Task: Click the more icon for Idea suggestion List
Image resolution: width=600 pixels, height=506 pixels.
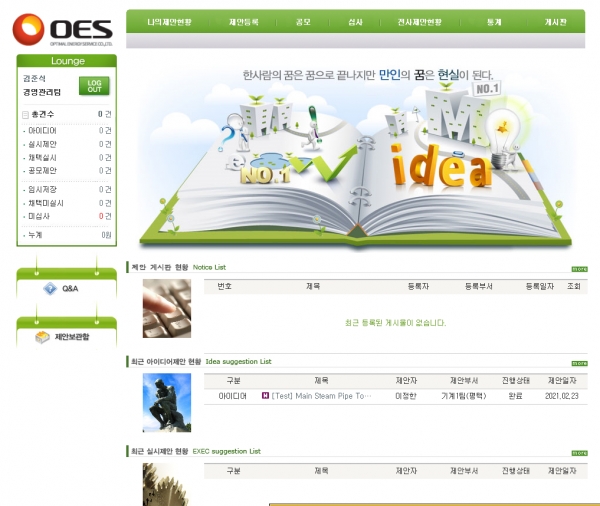Action: click(578, 362)
